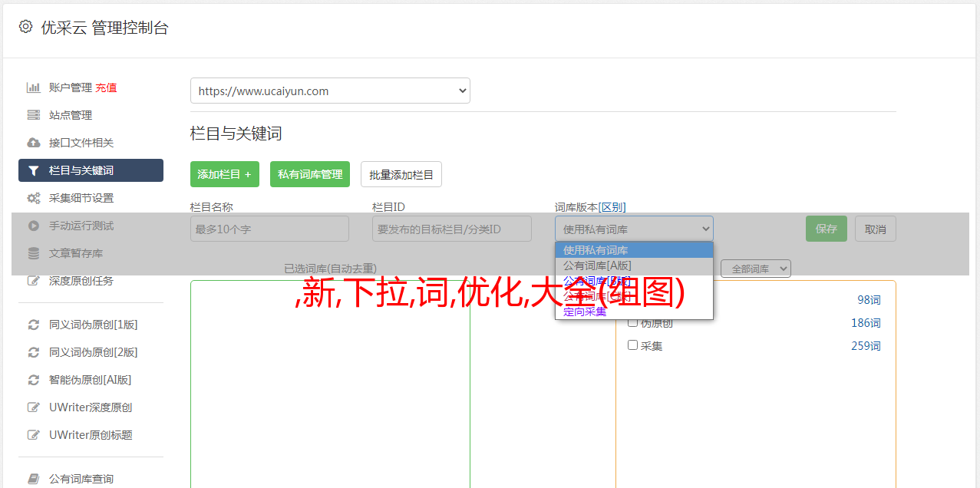The height and width of the screenshot is (488, 980).
Task: Click the gear icon beside 优采云 管理控制台
Action: tap(25, 27)
